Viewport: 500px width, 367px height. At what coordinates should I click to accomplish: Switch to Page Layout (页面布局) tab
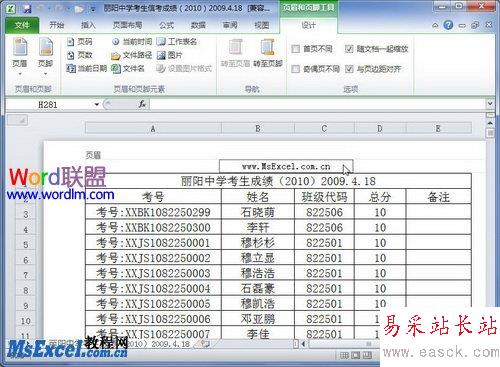click(128, 25)
